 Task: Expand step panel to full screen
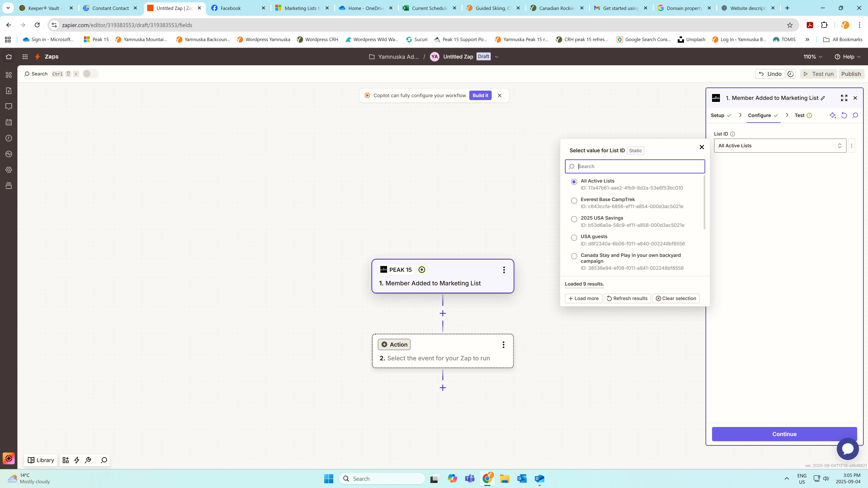(844, 98)
